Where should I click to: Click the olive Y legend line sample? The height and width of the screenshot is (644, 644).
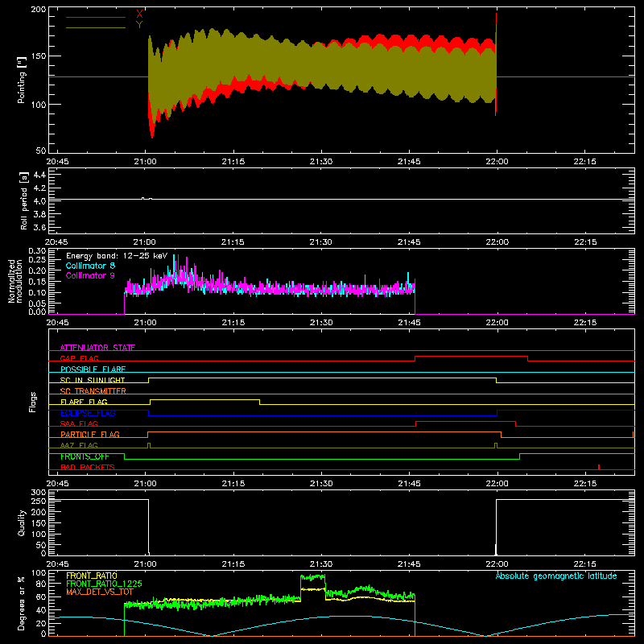(x=96, y=28)
